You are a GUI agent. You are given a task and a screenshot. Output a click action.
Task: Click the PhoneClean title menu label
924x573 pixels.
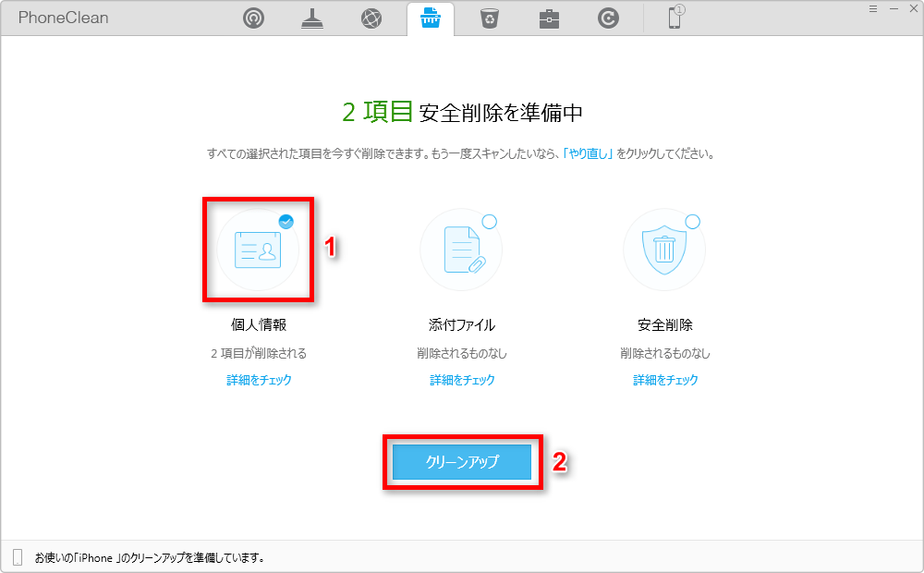click(61, 17)
